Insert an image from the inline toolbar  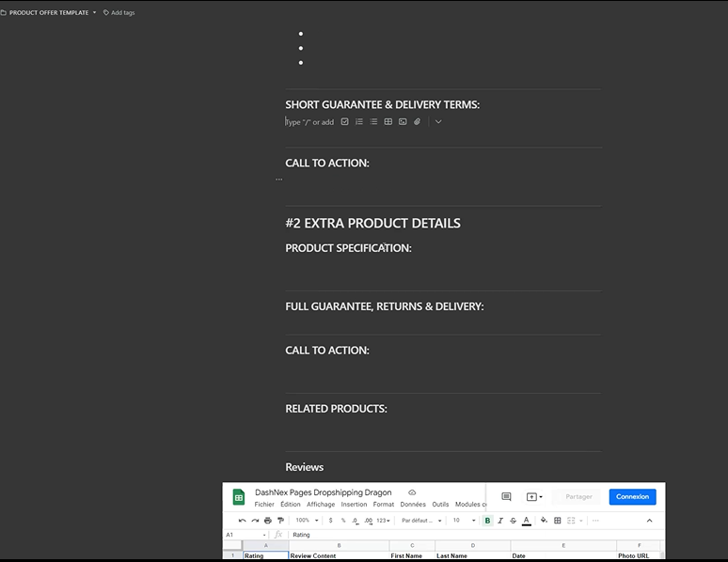click(403, 121)
